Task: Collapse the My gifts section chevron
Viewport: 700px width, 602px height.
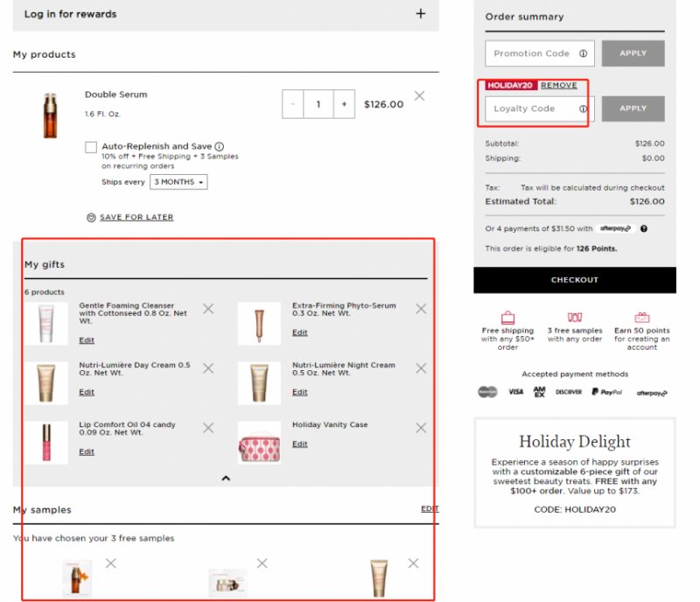Action: [x=226, y=478]
